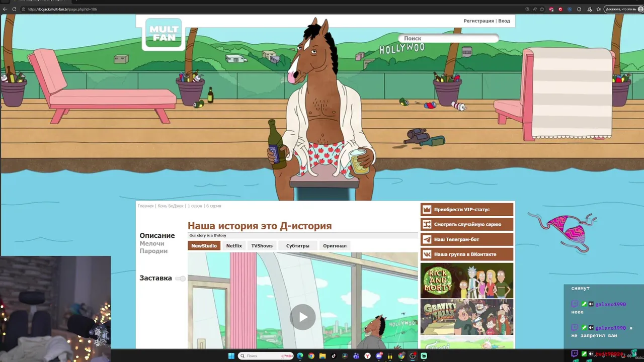Switch to the NewStudio audio tab
Viewport: 644px width, 362px height.
click(x=204, y=246)
